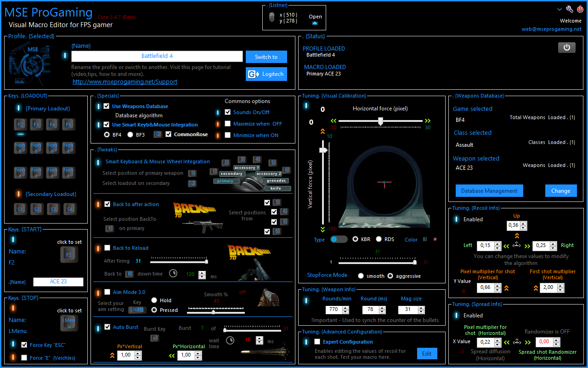Viewport: 588px width, 368px height.
Task: Select the RDS type radio button
Action: click(x=379, y=239)
